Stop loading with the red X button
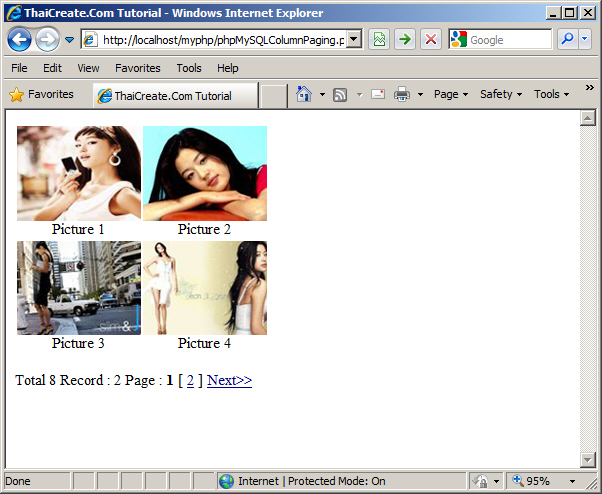The height and width of the screenshot is (494, 602). 431,40
